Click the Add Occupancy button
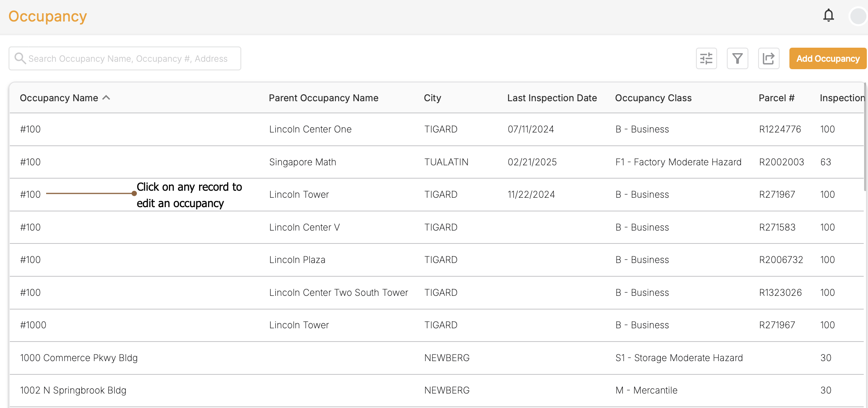The image size is (868, 408). [828, 59]
